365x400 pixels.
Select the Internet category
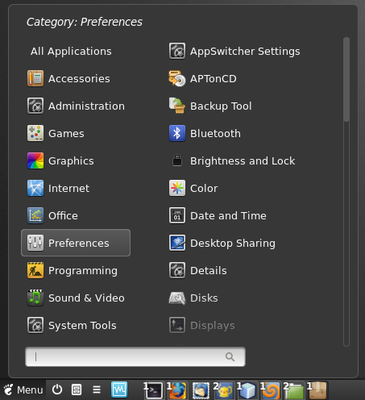[x=58, y=188]
